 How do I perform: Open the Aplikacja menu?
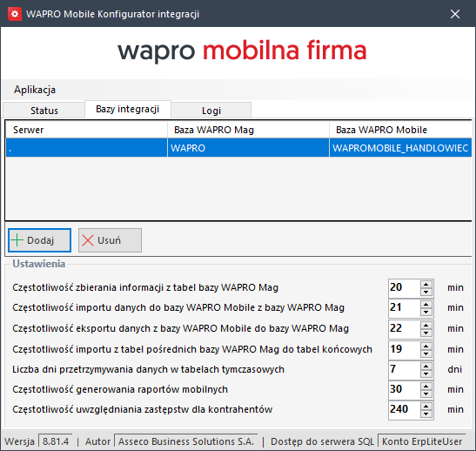pos(35,90)
